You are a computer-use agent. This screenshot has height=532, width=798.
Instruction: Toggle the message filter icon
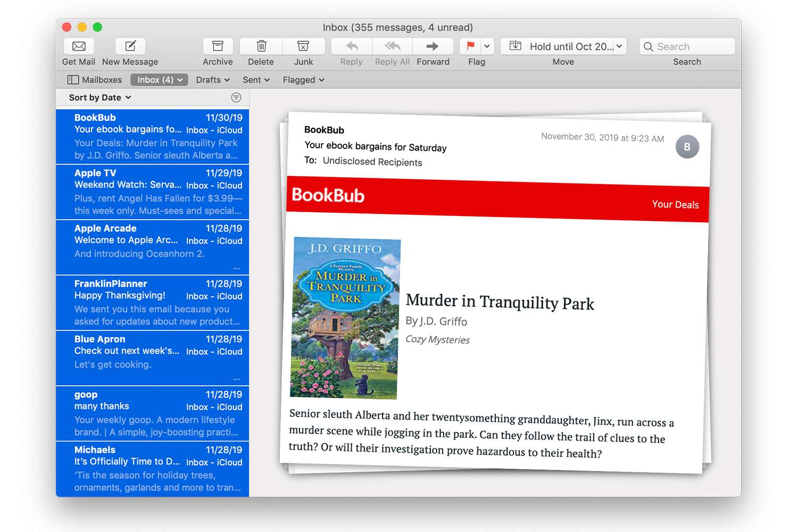[236, 97]
